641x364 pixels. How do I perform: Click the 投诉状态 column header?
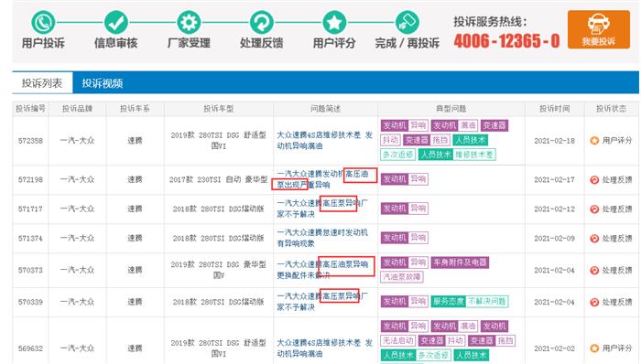(x=611, y=109)
